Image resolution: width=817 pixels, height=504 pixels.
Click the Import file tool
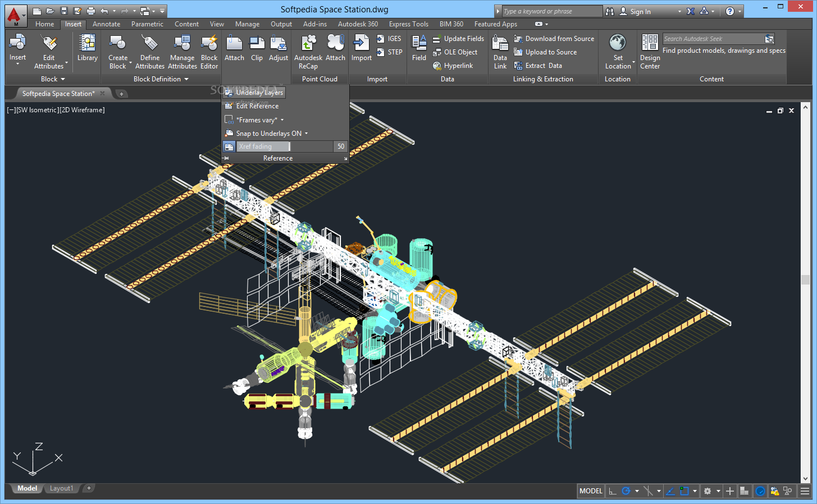click(x=362, y=47)
